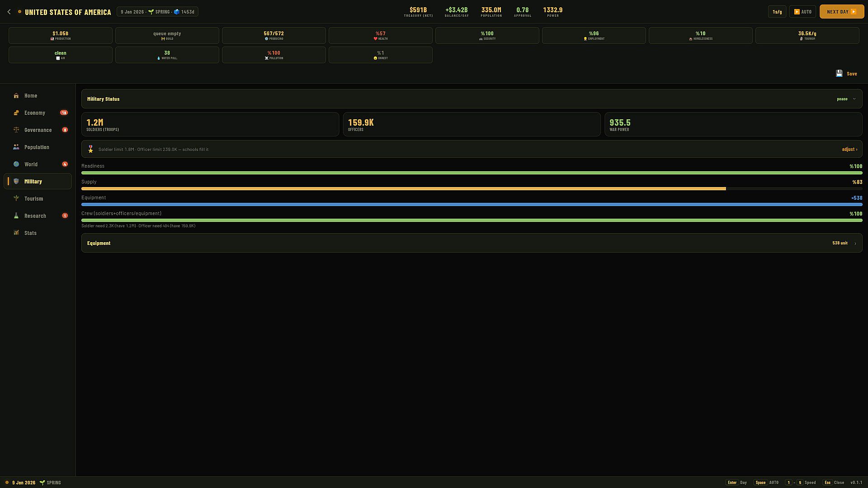Image resolution: width=868 pixels, height=488 pixels.
Task: Open the clean Air card
Action: (x=61, y=55)
